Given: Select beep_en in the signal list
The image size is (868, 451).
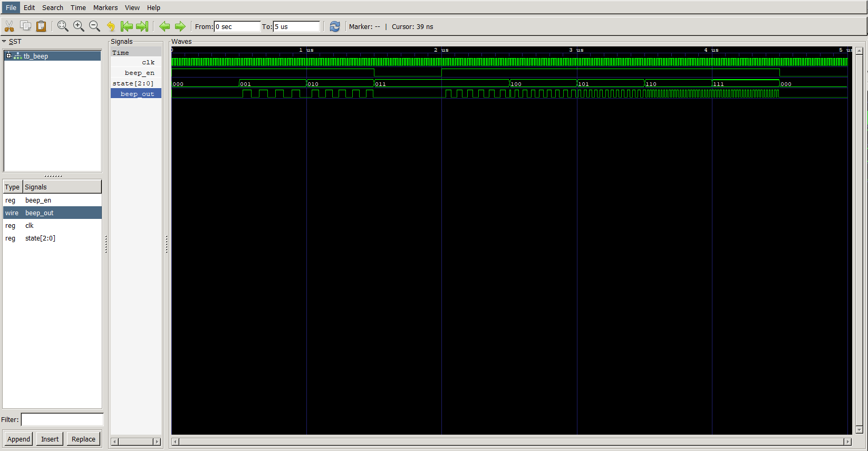Looking at the screenshot, I should point(52,200).
